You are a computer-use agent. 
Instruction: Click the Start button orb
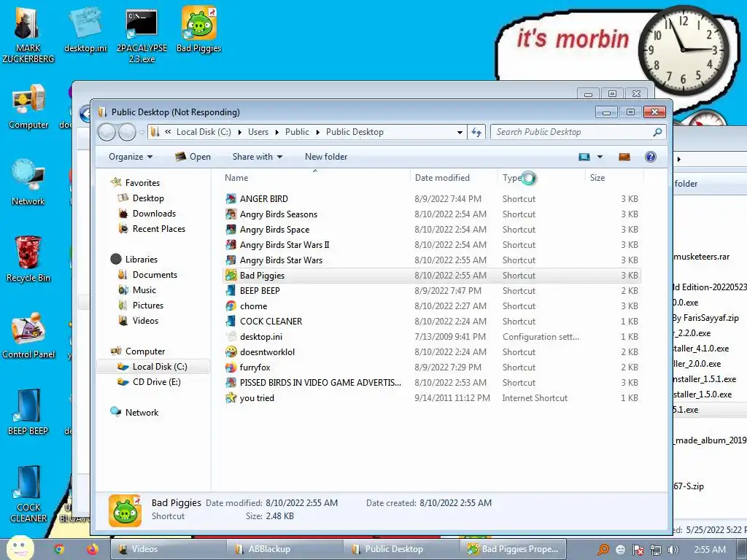point(20,548)
